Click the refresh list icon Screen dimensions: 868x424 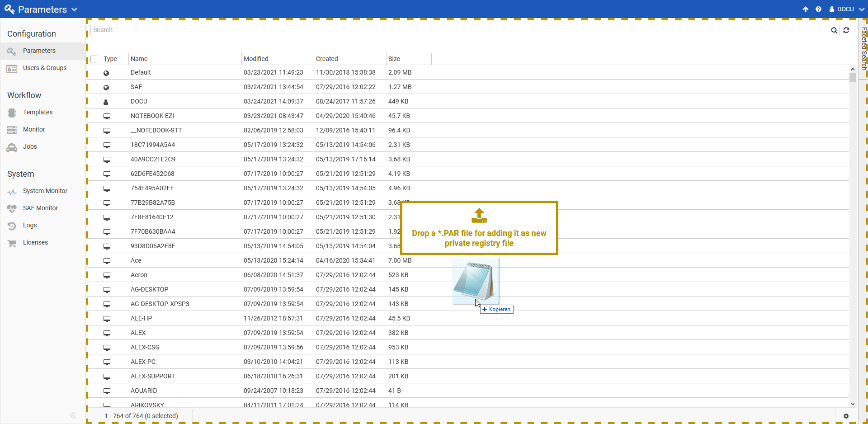click(846, 30)
